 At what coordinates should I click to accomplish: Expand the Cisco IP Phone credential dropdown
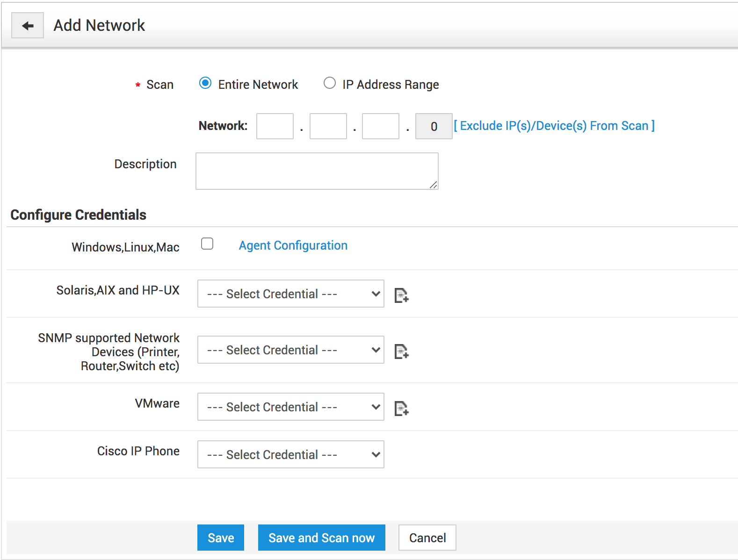pos(290,454)
